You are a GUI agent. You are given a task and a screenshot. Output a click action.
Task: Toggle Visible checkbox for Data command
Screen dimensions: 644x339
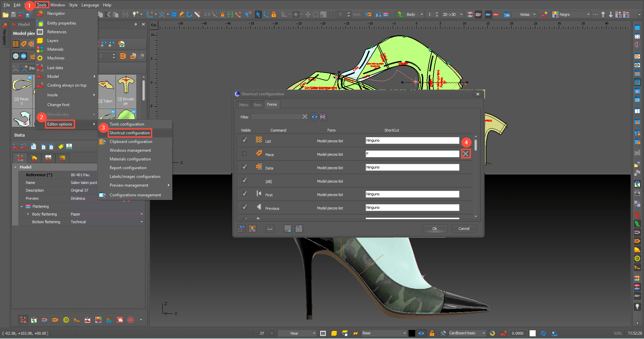click(245, 167)
